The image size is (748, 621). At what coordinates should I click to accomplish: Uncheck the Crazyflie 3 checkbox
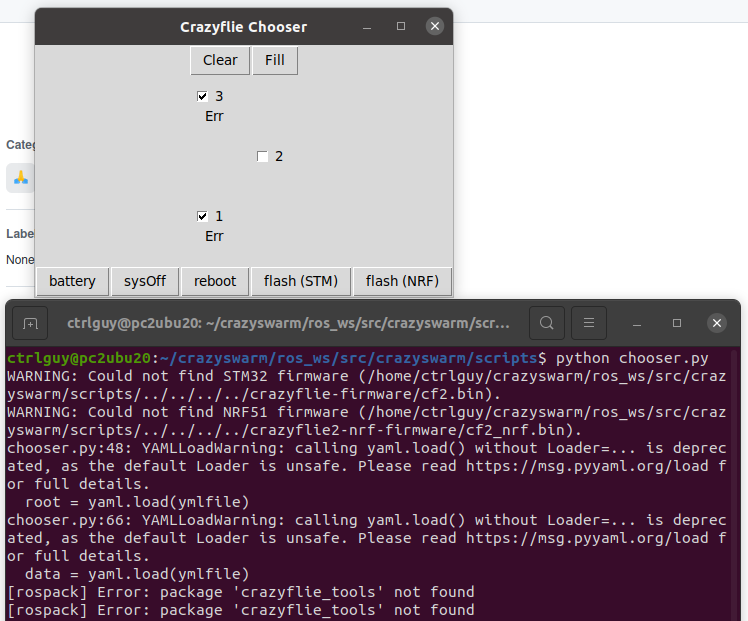pyautogui.click(x=202, y=96)
